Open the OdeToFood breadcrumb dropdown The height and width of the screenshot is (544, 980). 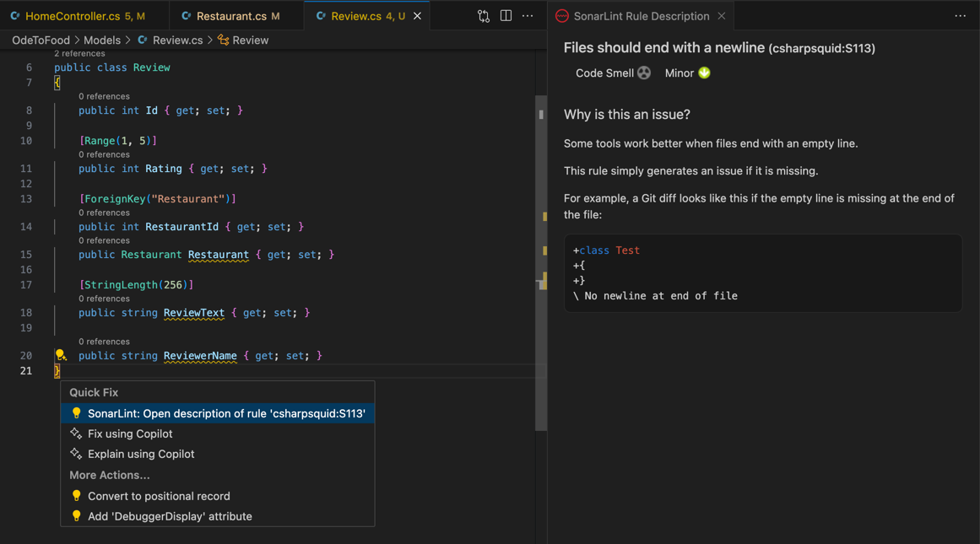[x=41, y=40]
